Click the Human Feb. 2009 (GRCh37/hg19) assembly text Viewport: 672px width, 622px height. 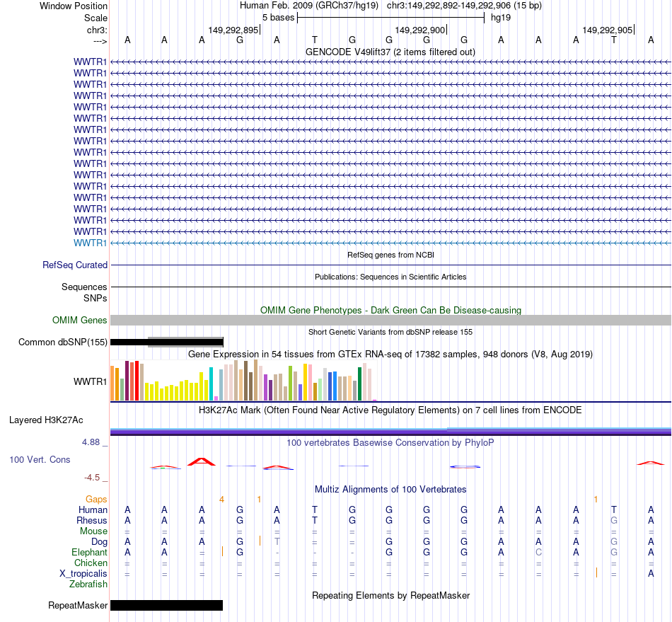(x=308, y=6)
